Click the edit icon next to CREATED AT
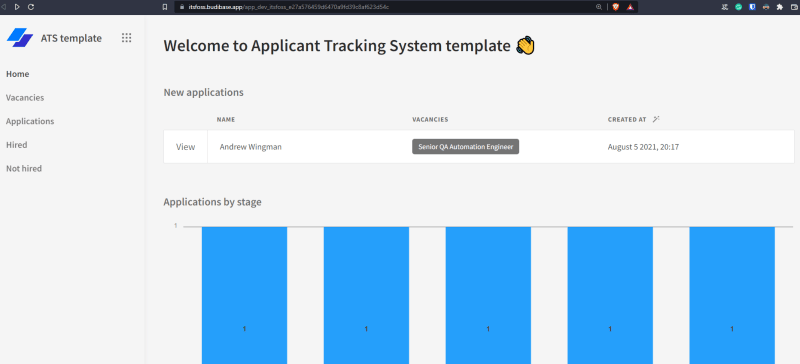This screenshot has width=800, height=364. tap(657, 119)
